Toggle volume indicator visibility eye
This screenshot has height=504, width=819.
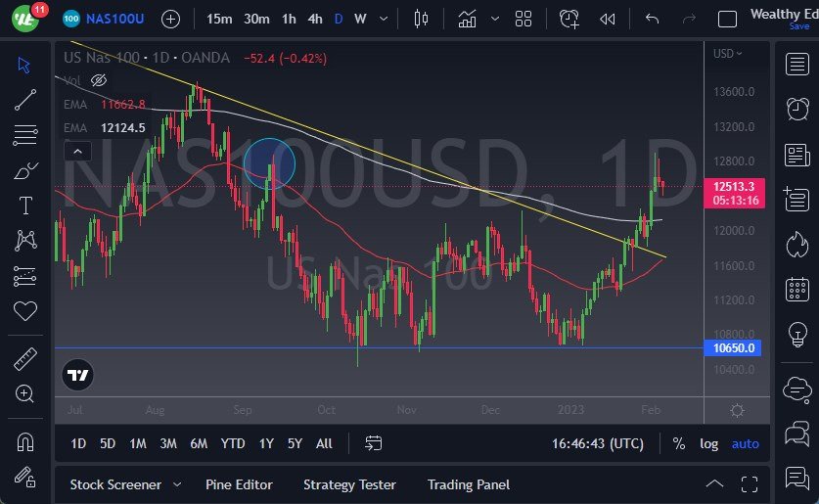[98, 80]
